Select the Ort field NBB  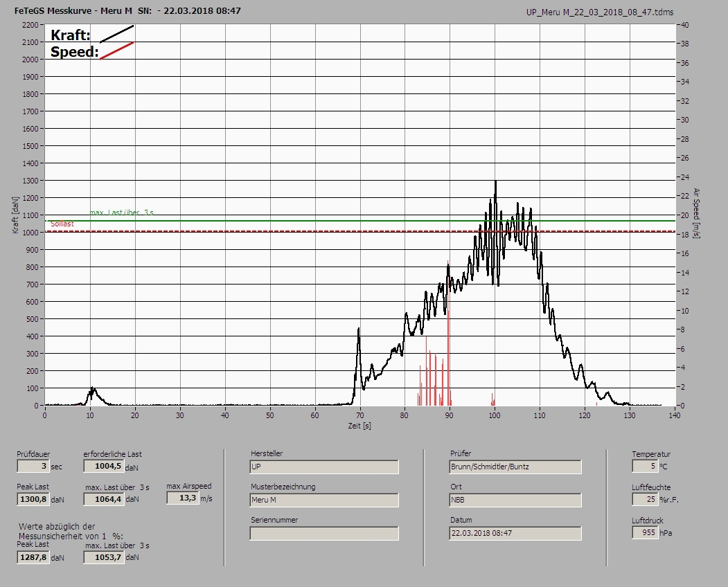[x=515, y=500]
